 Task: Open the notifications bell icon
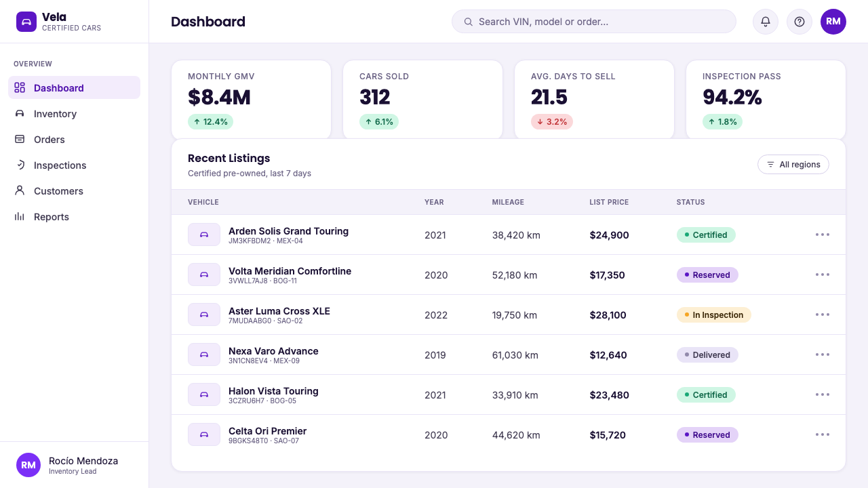pyautogui.click(x=766, y=22)
